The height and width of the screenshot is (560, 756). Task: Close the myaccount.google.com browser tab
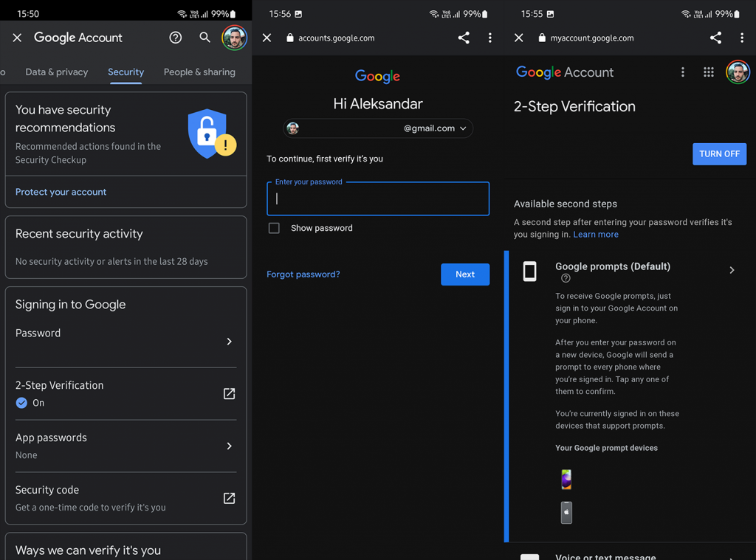[x=519, y=38]
